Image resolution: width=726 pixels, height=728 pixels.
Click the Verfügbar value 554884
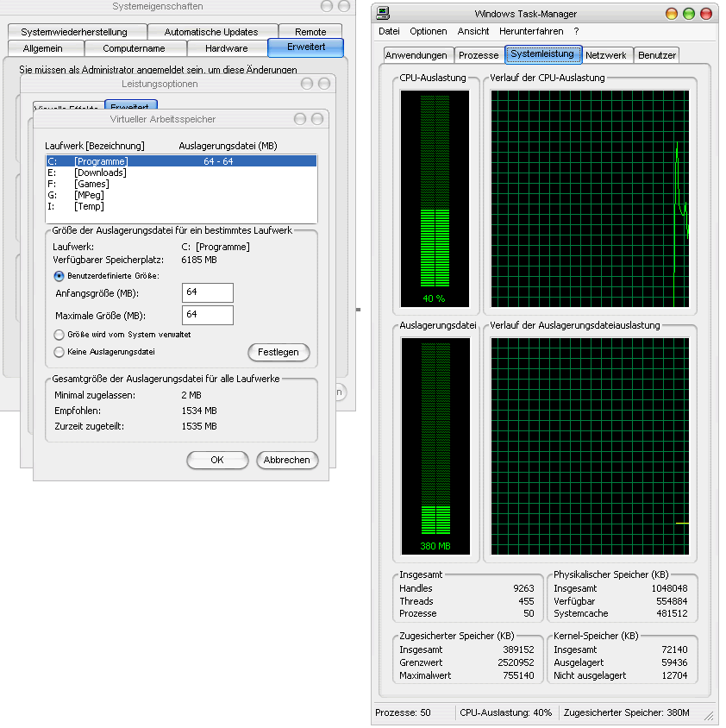[x=672, y=601]
